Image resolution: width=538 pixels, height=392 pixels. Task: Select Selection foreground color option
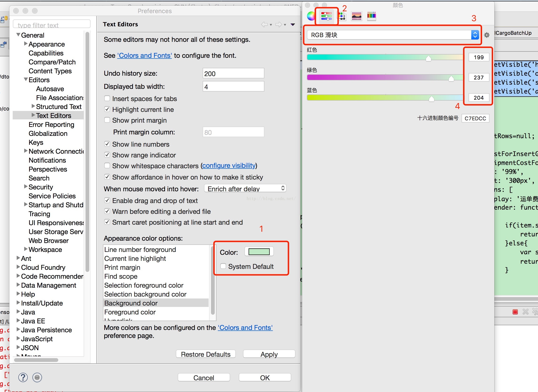coord(156,285)
